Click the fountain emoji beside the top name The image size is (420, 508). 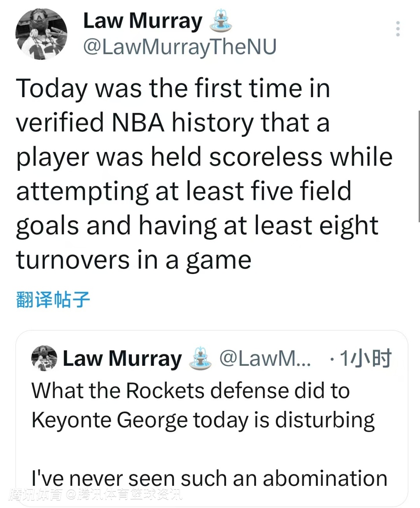click(x=220, y=21)
